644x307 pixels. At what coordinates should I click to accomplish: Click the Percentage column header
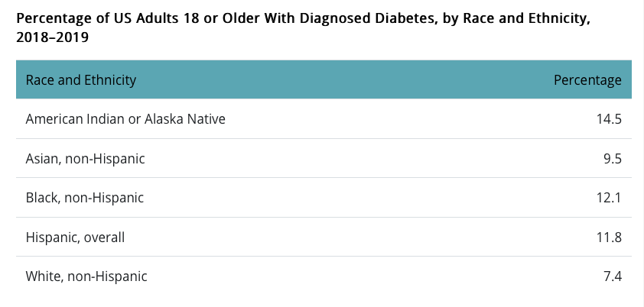587,79
